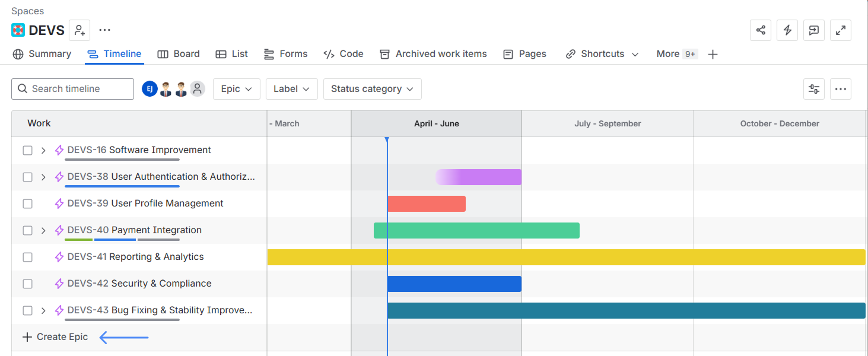This screenshot has height=356, width=868.
Task: Open the Forms tab
Action: [285, 54]
